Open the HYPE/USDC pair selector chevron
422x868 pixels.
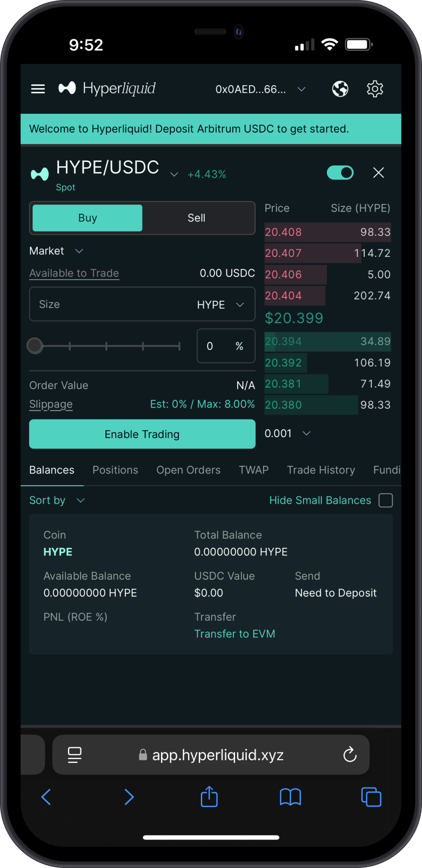tap(174, 174)
